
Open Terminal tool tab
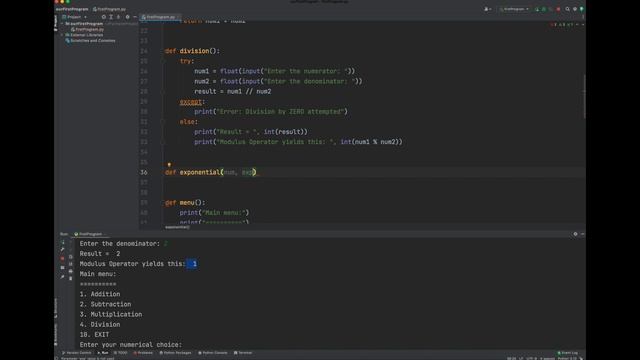click(x=243, y=353)
